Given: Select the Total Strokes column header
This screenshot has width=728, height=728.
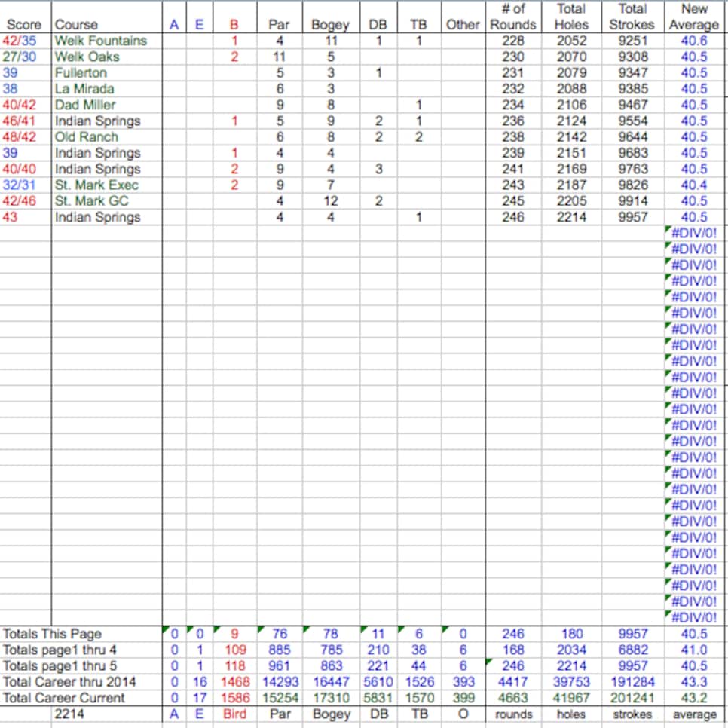Looking at the screenshot, I should [x=632, y=17].
